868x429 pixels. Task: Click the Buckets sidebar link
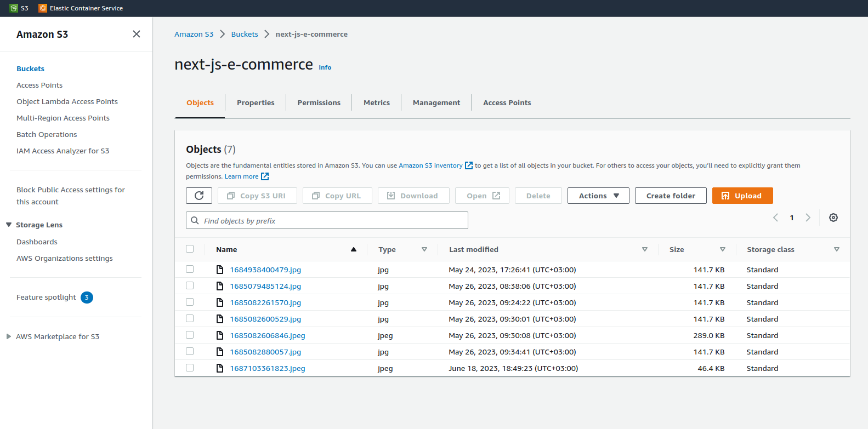[x=30, y=68]
